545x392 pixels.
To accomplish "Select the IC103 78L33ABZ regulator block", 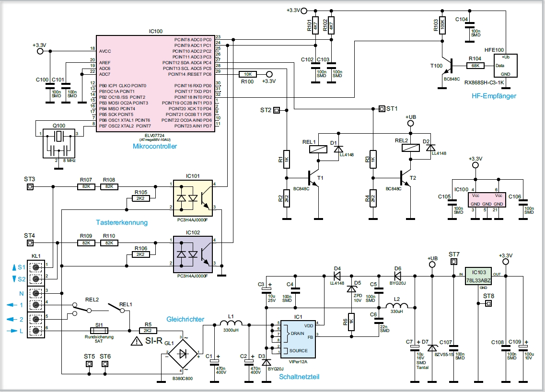I will pos(479,276).
